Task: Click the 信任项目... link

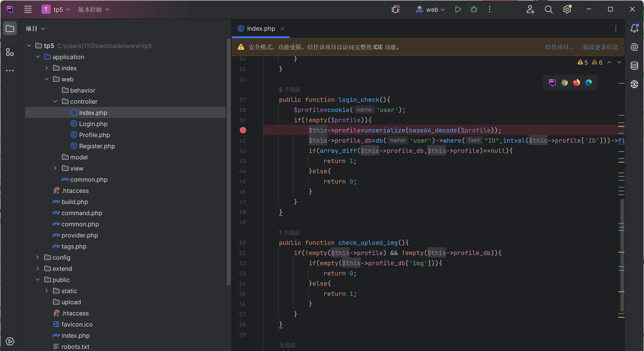Action: pyautogui.click(x=559, y=47)
